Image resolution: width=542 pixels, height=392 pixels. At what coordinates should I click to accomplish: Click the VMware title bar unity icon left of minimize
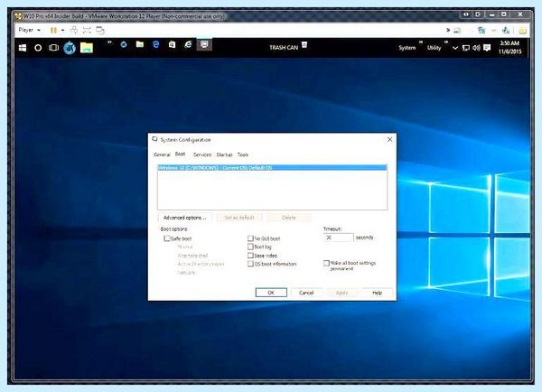(x=479, y=14)
